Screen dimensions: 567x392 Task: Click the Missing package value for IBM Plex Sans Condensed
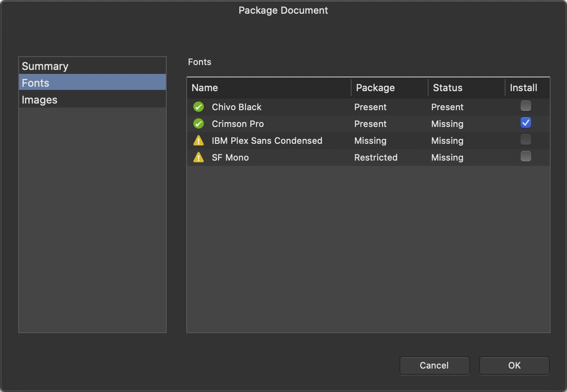point(371,141)
